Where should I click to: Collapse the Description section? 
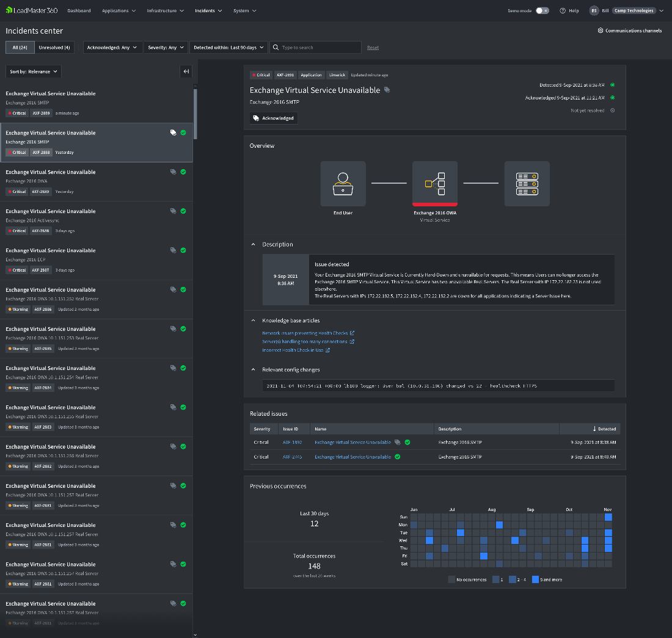(x=254, y=244)
